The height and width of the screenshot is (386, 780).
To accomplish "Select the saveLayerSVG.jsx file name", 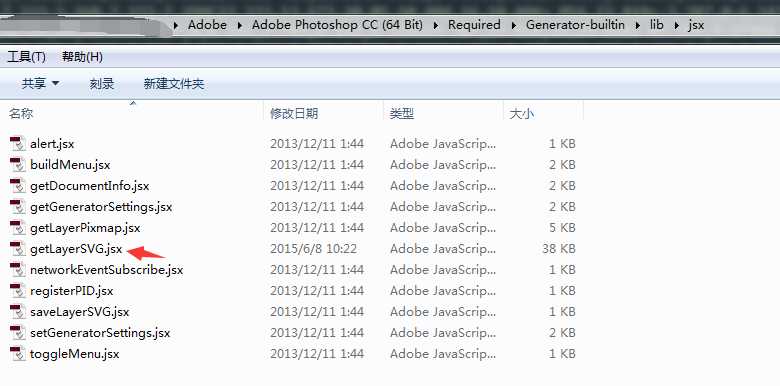I will pyautogui.click(x=80, y=312).
